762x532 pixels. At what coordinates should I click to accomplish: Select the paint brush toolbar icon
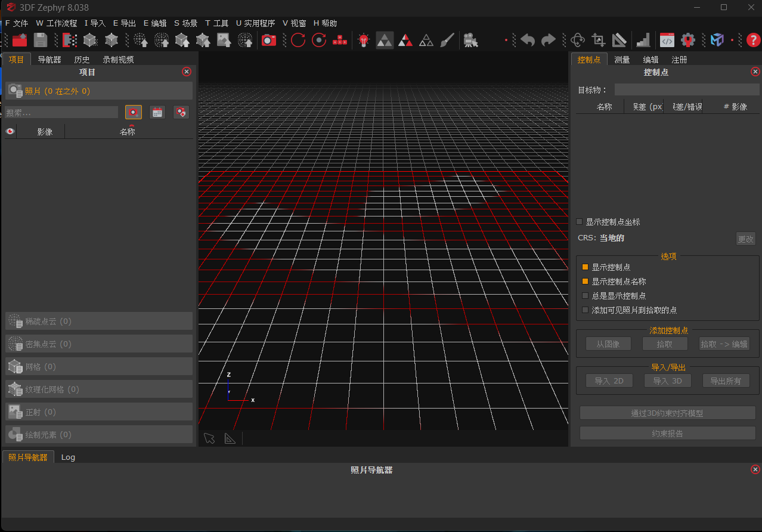pyautogui.click(x=447, y=40)
